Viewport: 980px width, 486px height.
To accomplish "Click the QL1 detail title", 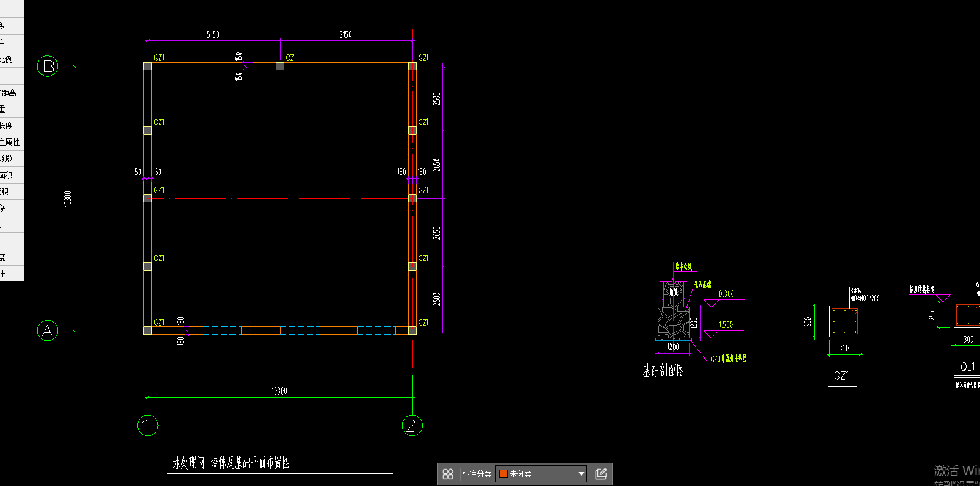I will point(968,366).
